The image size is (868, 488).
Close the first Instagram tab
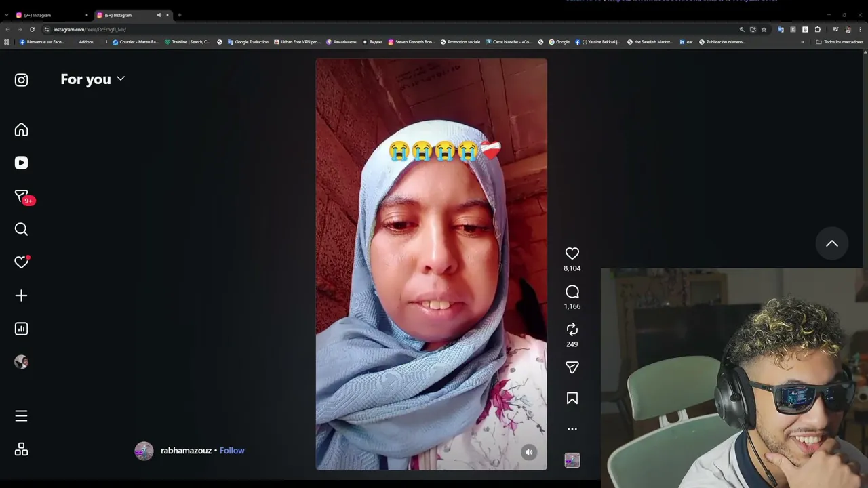[x=87, y=15]
